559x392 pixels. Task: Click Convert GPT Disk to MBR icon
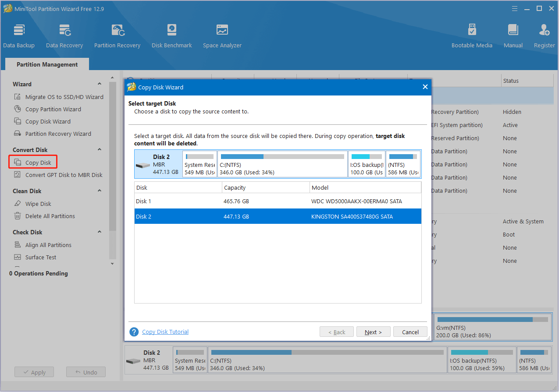[x=18, y=175]
